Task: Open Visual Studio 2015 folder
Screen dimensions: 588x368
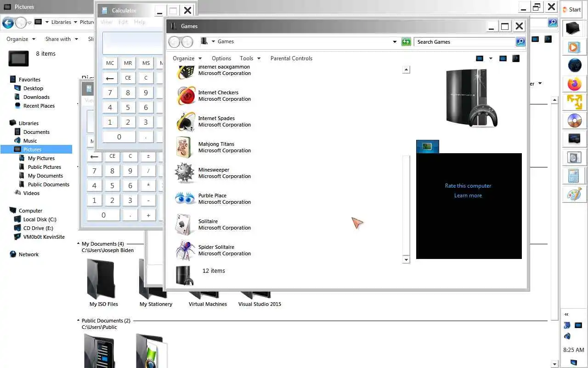Action: click(x=260, y=299)
